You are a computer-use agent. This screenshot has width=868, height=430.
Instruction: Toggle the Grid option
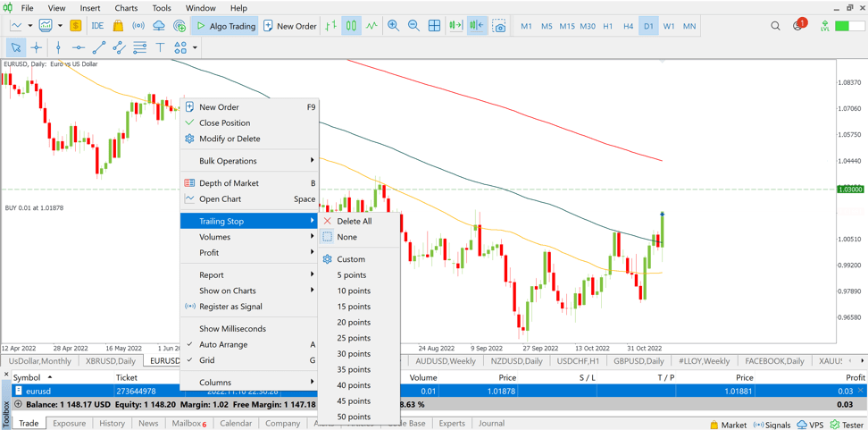[x=250, y=360]
